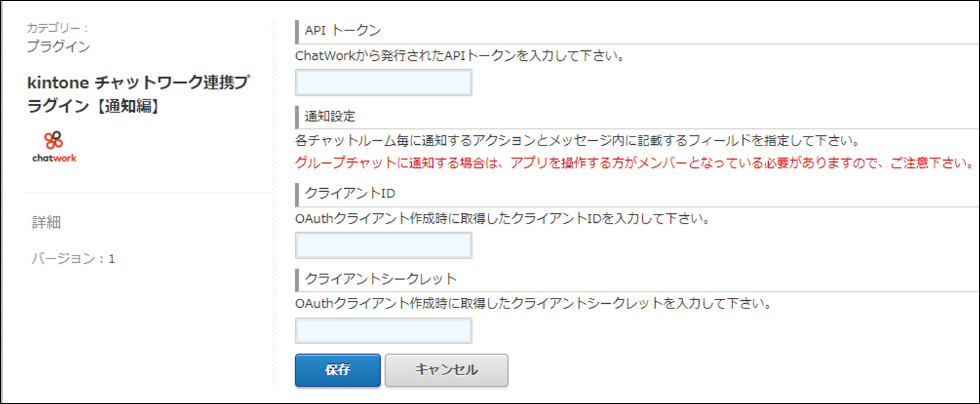
Task: Click the OAuth クライアントID instruction text
Action: click(503, 219)
